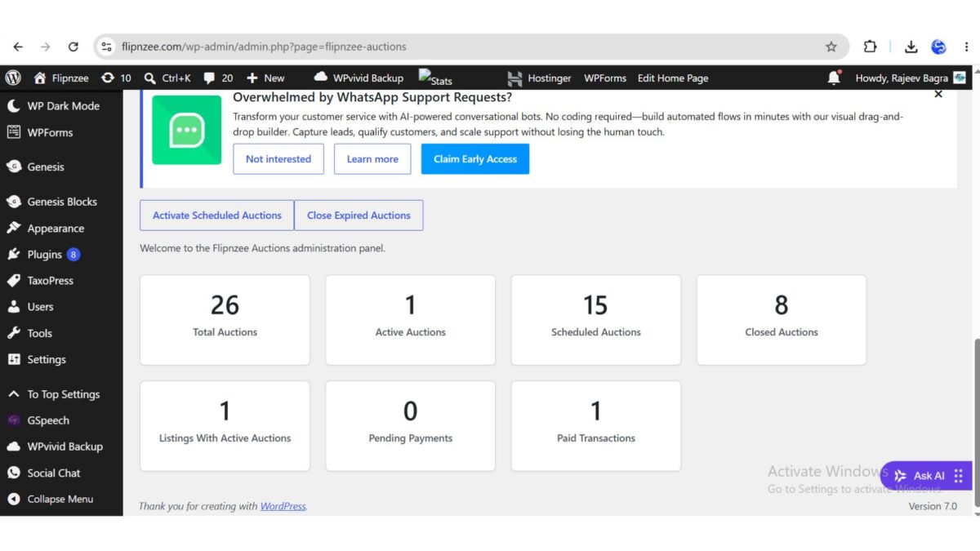Click the Total Auctions card
Image resolution: width=980 pixels, height=551 pixels.
tap(225, 320)
